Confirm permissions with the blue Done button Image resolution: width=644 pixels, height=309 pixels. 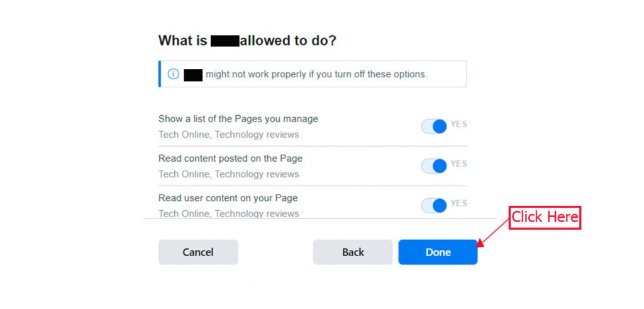click(x=438, y=252)
